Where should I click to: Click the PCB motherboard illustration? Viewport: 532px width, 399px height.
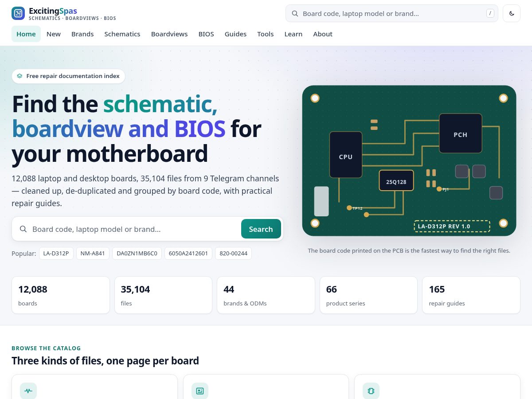click(409, 160)
